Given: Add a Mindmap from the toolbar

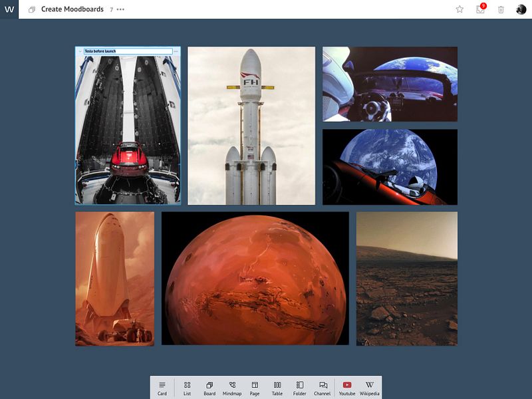Looking at the screenshot, I should pyautogui.click(x=232, y=388).
